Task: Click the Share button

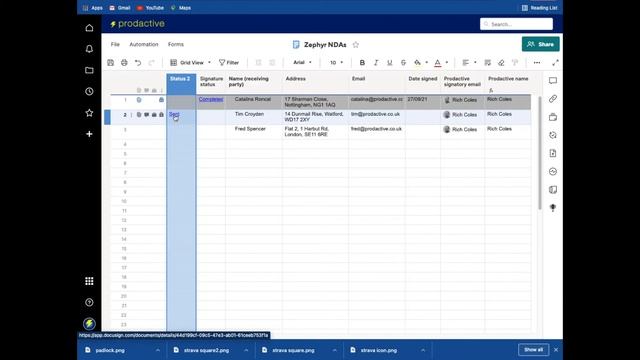Action: pyautogui.click(x=540, y=44)
